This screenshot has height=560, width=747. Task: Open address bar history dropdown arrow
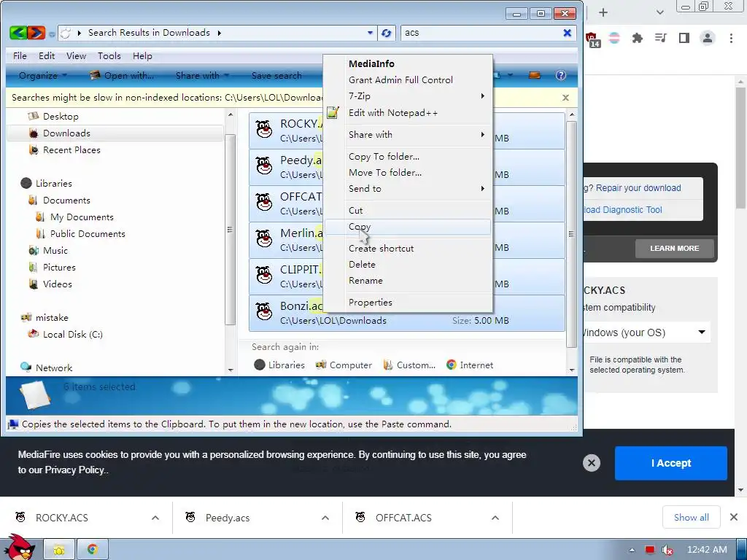pyautogui.click(x=370, y=33)
